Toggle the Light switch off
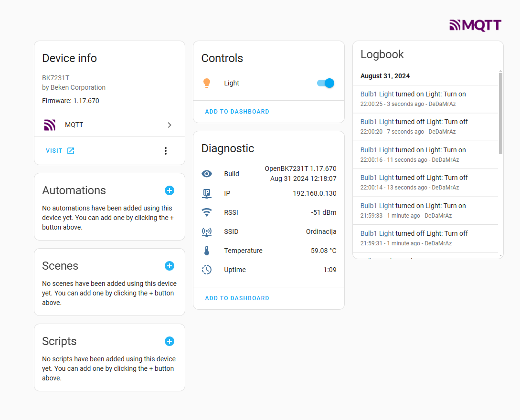The image size is (520, 420). [326, 83]
